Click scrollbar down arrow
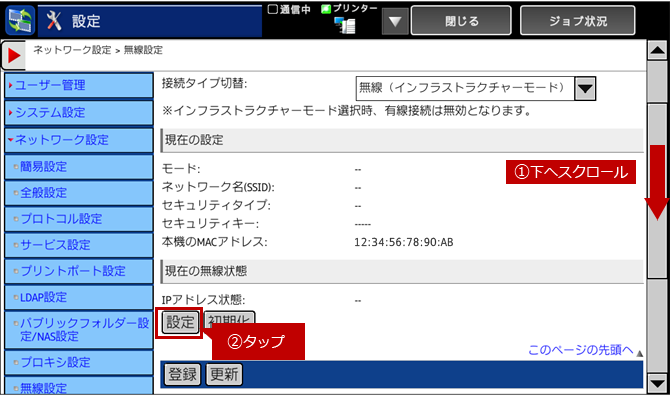670x396 pixels. click(x=657, y=384)
